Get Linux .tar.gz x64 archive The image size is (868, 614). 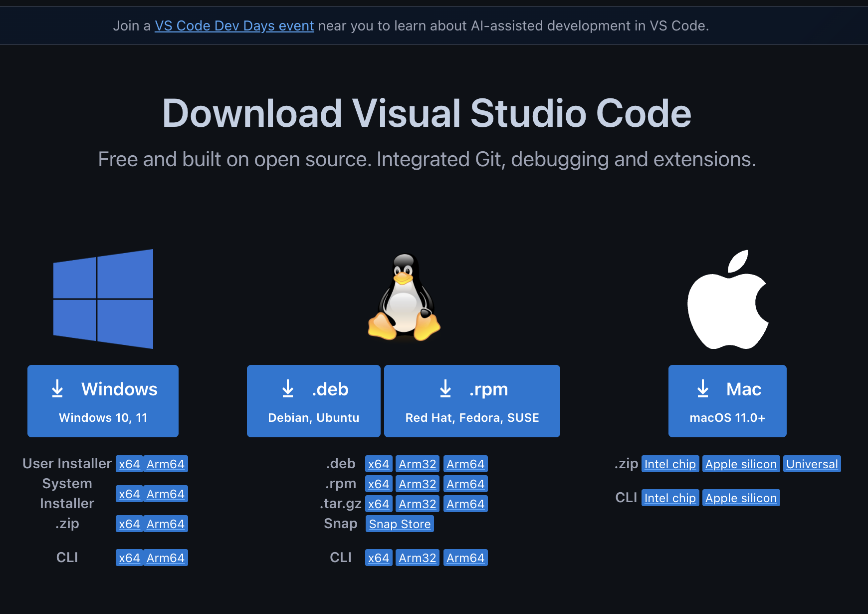click(379, 504)
